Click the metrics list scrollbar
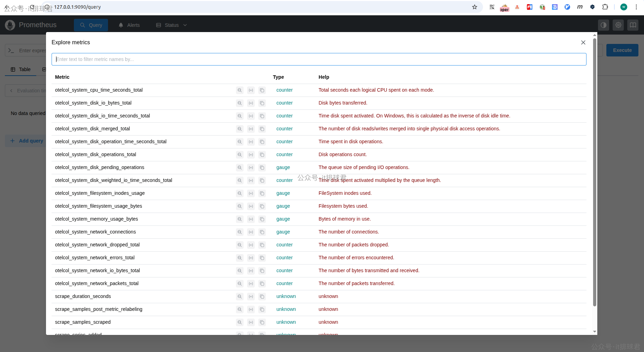This screenshot has height=352, width=644. [595, 172]
